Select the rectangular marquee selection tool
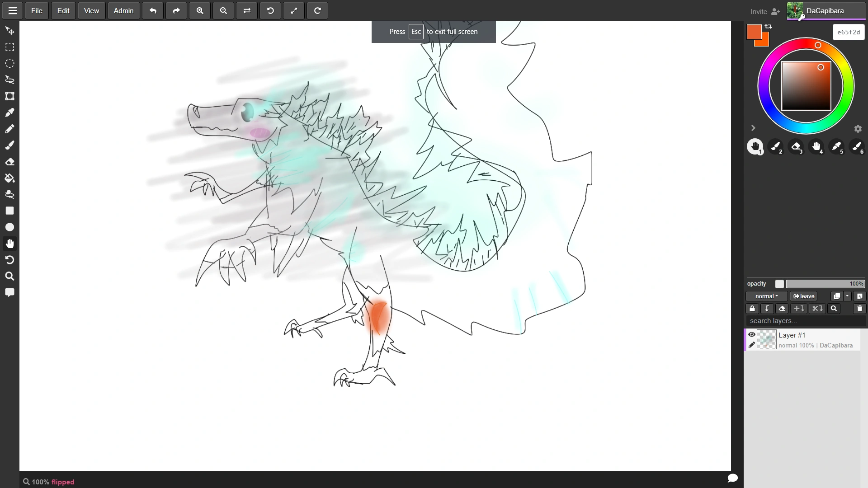 click(9, 47)
